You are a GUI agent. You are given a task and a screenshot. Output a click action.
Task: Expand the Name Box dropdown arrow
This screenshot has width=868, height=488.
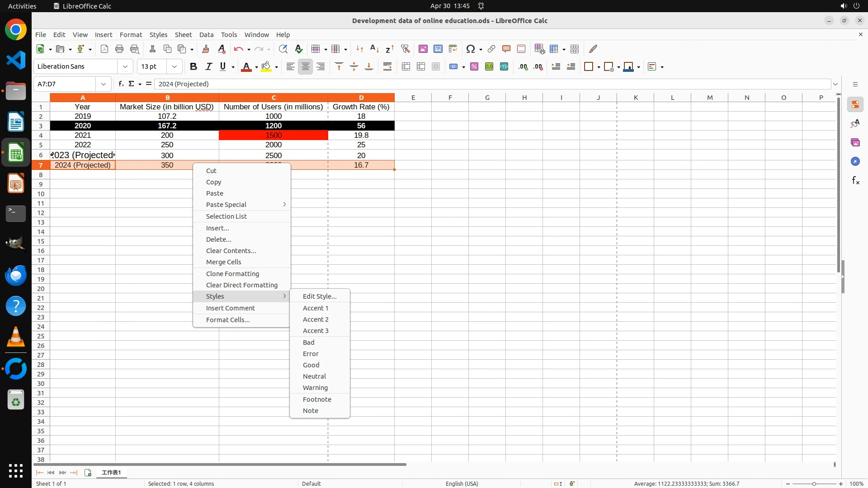(x=104, y=84)
